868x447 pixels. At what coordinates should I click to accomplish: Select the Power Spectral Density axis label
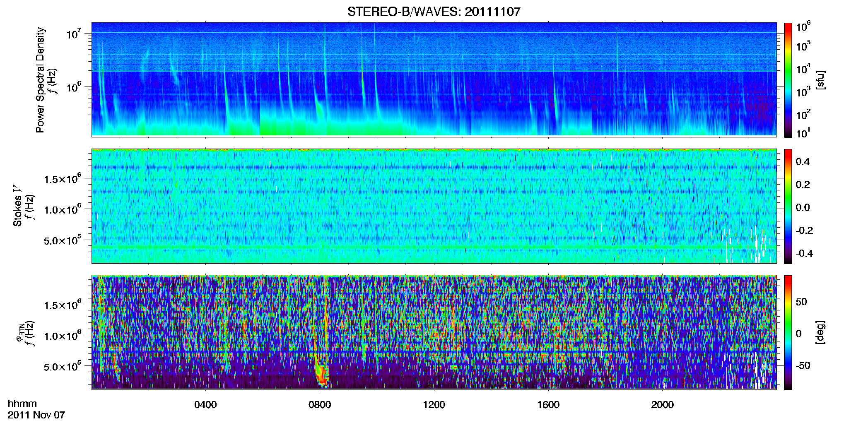click(40, 80)
